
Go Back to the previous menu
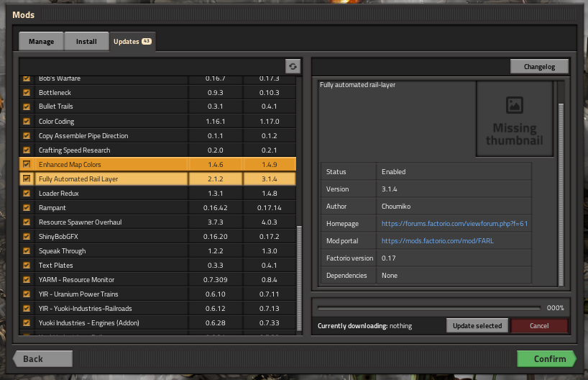point(42,358)
